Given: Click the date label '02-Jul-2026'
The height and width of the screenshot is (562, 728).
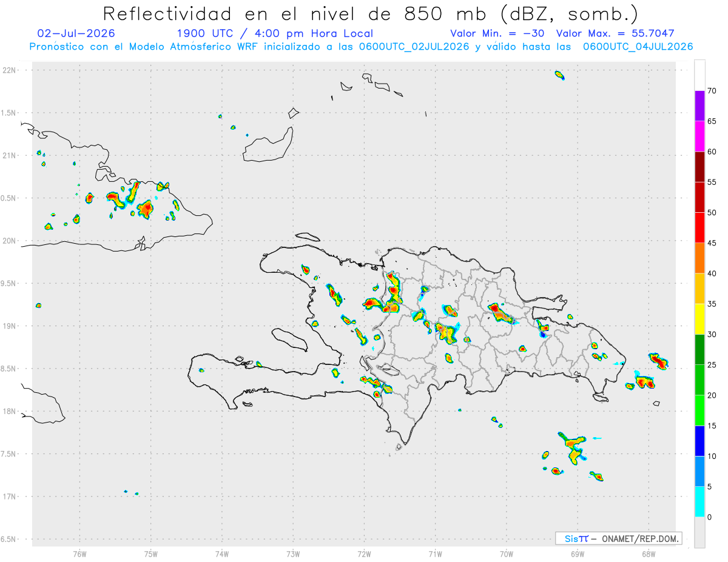Looking at the screenshot, I should tap(76, 33).
